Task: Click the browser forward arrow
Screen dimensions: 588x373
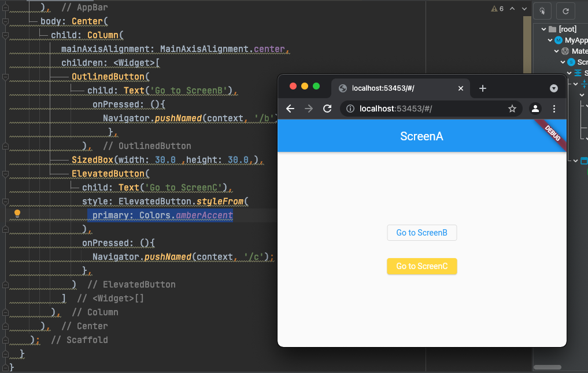Action: (309, 109)
